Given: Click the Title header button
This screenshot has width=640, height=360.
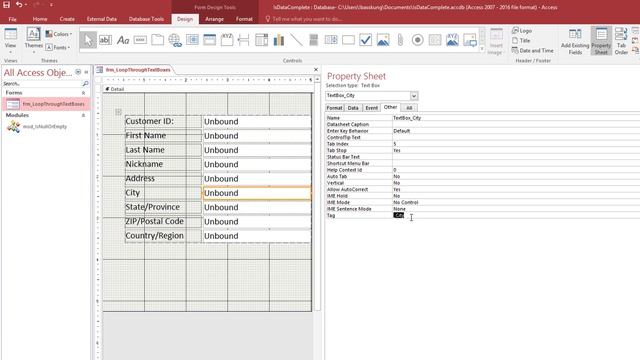Looking at the screenshot, I should tap(521, 40).
